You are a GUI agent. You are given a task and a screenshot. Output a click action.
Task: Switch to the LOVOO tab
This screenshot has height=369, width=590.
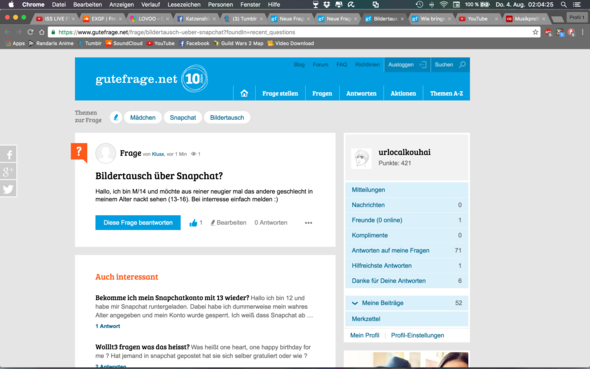pos(149,19)
